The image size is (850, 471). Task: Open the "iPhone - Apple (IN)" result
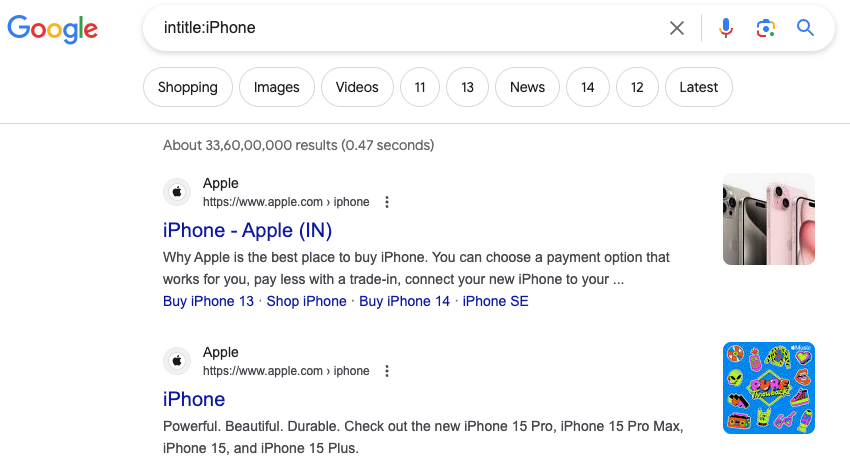pos(247,230)
